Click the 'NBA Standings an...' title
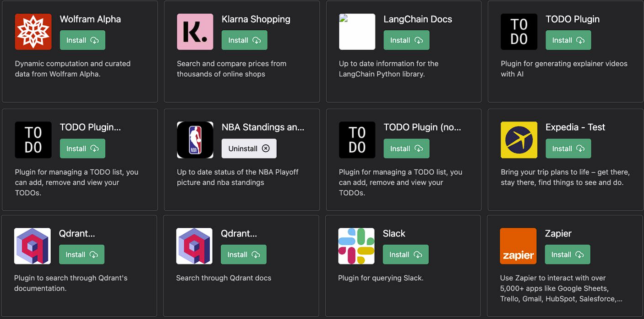 pyautogui.click(x=263, y=127)
